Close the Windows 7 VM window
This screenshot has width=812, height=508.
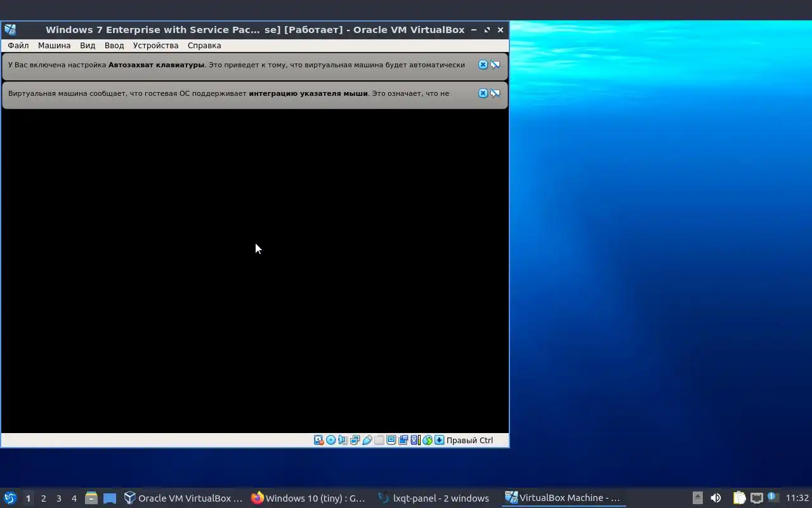[501, 30]
